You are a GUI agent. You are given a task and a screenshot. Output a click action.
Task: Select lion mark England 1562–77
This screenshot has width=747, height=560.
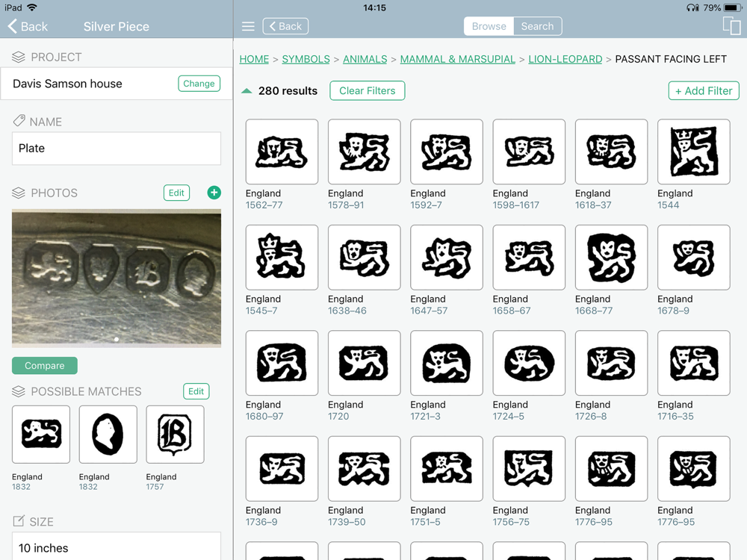click(x=282, y=152)
